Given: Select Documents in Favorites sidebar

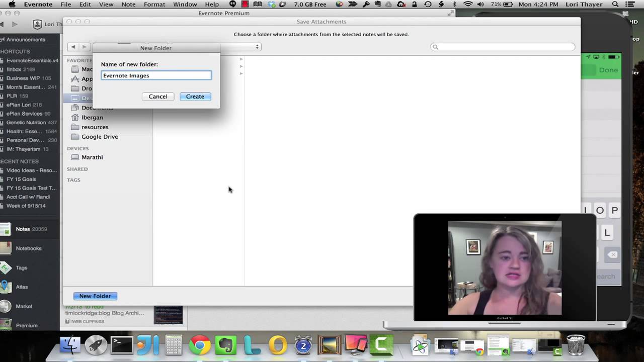Looking at the screenshot, I should 97,108.
